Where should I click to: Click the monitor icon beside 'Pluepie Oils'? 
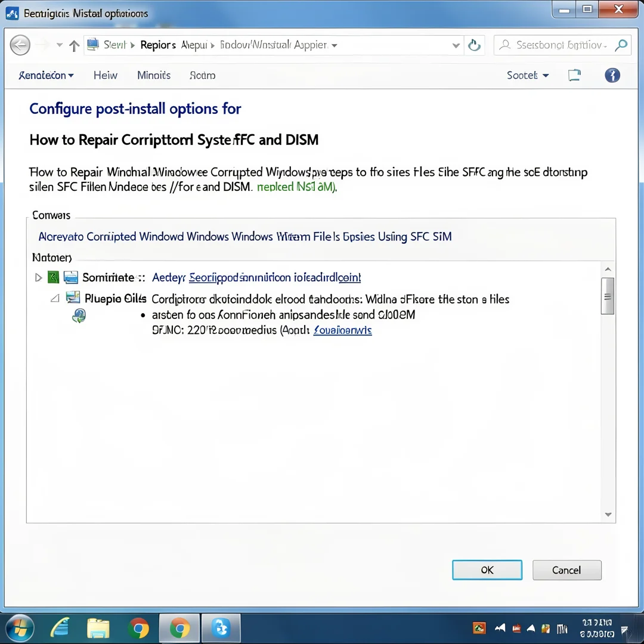[x=73, y=298]
